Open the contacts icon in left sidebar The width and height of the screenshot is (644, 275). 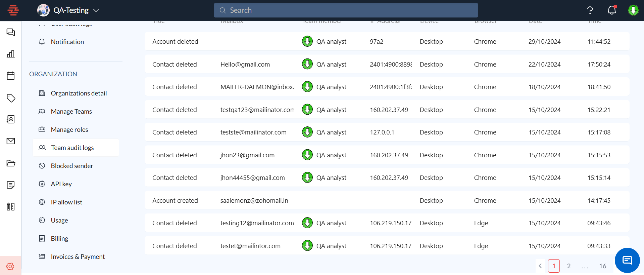click(11, 119)
